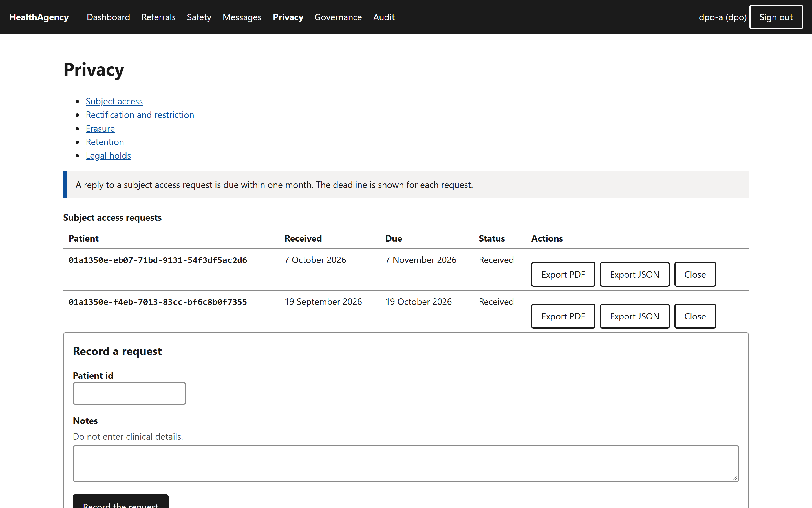
Task: Click the Notes resize handle corner
Action: (x=735, y=478)
